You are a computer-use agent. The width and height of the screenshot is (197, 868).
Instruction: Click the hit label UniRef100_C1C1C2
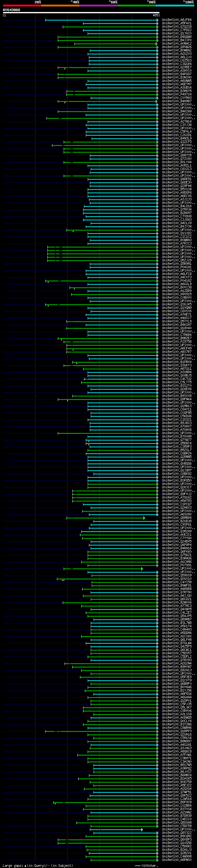pyautogui.click(x=177, y=236)
